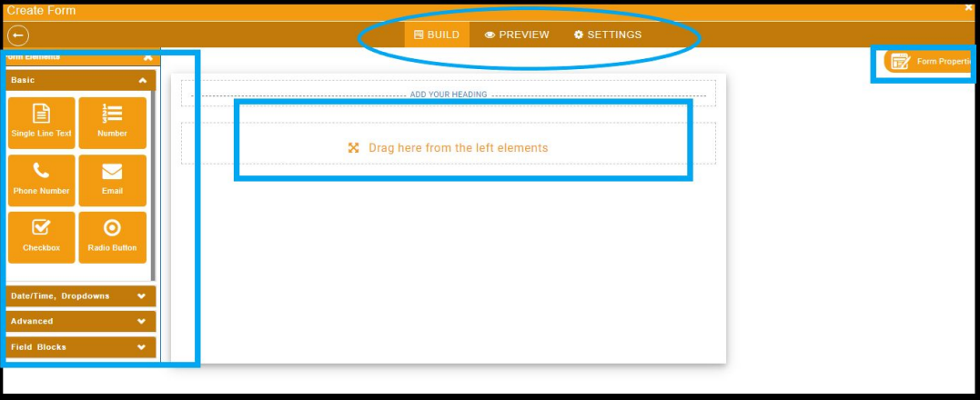Choose the Phone Number element

pos(41,180)
